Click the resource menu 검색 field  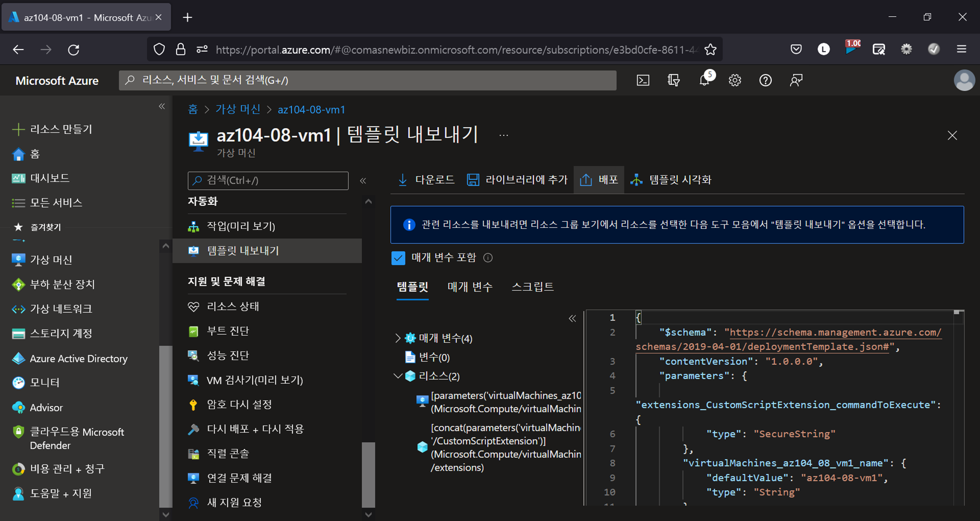(268, 181)
